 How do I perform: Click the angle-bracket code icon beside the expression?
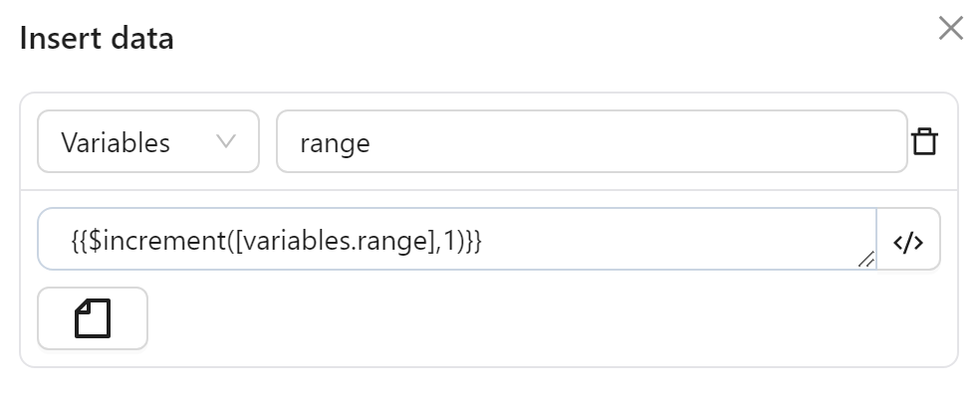pos(908,242)
